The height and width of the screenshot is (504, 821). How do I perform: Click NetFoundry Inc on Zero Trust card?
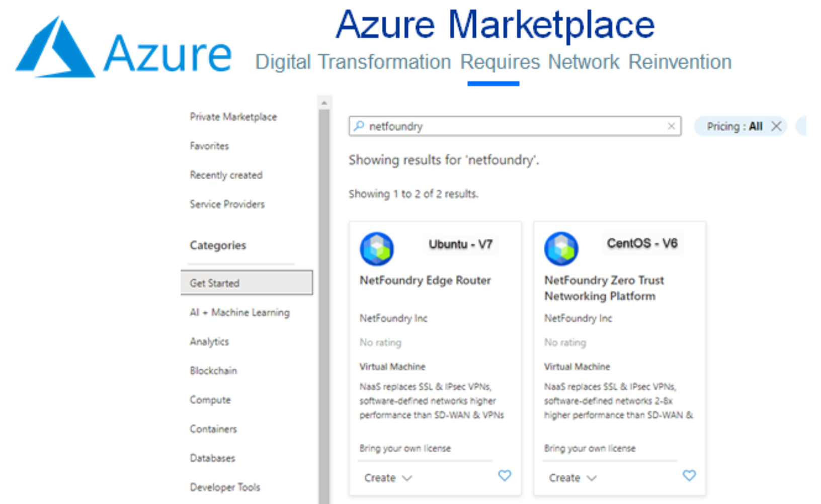coord(578,318)
